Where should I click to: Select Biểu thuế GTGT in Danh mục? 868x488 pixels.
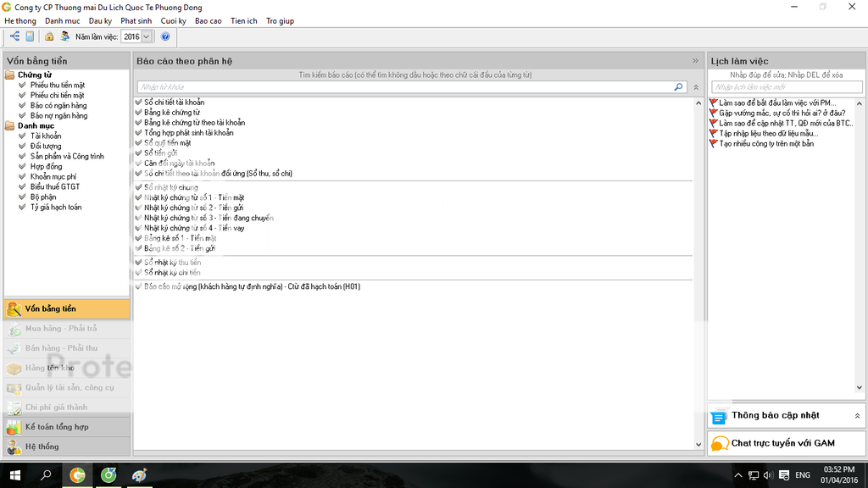(55, 186)
